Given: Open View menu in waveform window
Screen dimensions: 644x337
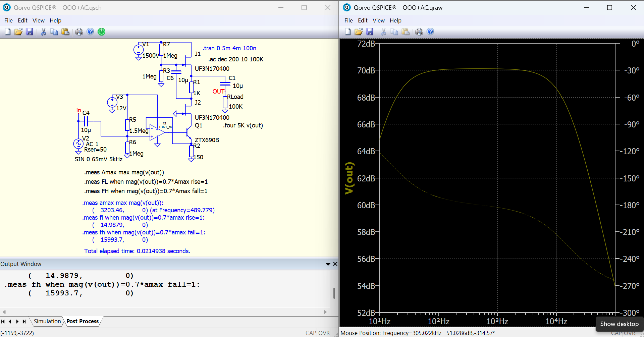Looking at the screenshot, I should point(379,20).
